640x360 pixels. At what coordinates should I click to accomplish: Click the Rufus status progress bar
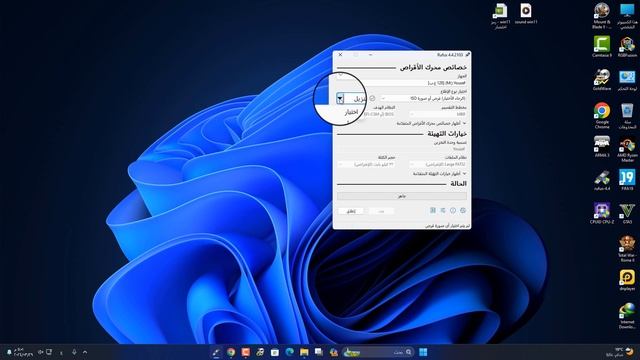pyautogui.click(x=402, y=196)
